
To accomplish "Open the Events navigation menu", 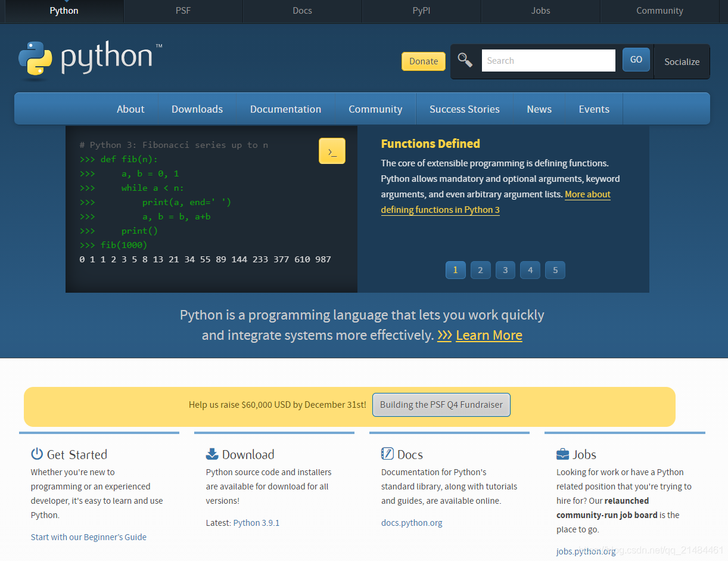I will (594, 109).
